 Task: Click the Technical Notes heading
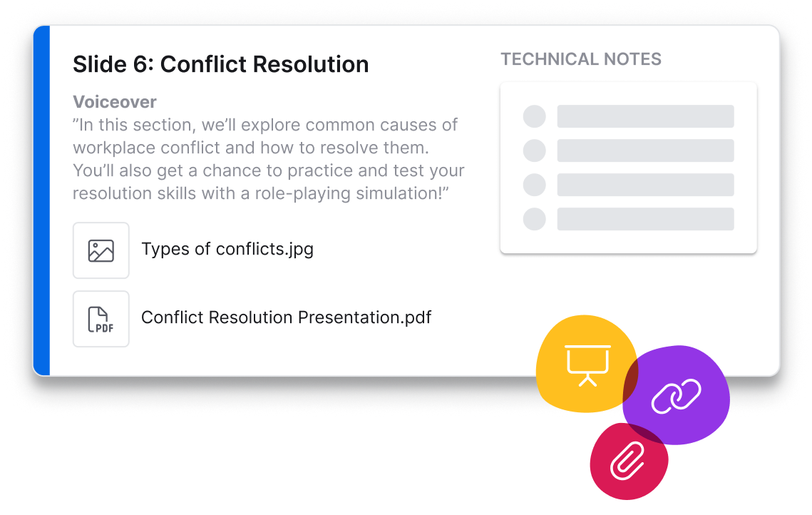[581, 59]
